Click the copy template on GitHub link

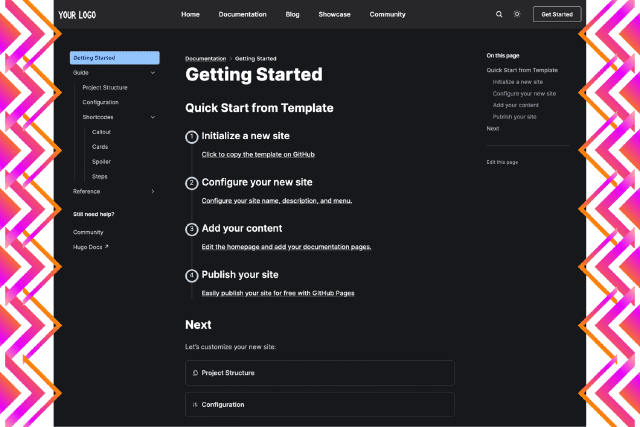[258, 155]
